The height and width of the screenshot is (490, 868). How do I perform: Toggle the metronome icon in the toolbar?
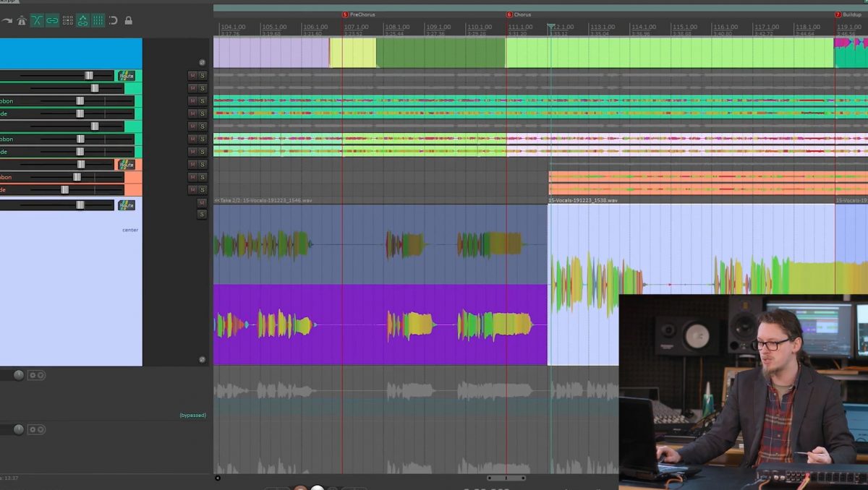point(22,20)
